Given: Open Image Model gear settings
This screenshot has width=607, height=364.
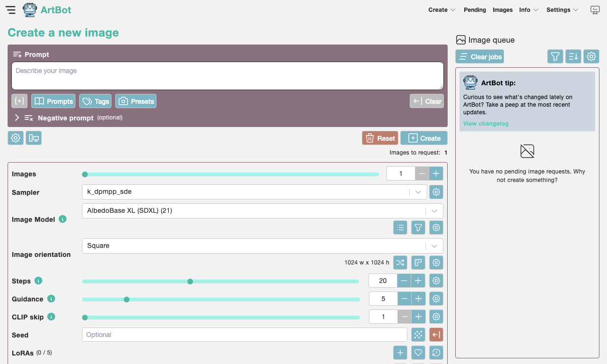Looking at the screenshot, I should [436, 227].
